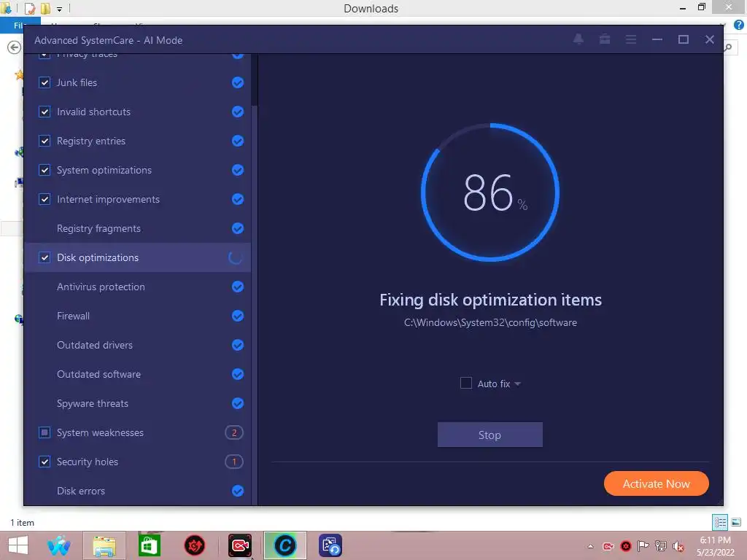Click the volume muted tray icon
The height and width of the screenshot is (560, 747).
tap(678, 546)
